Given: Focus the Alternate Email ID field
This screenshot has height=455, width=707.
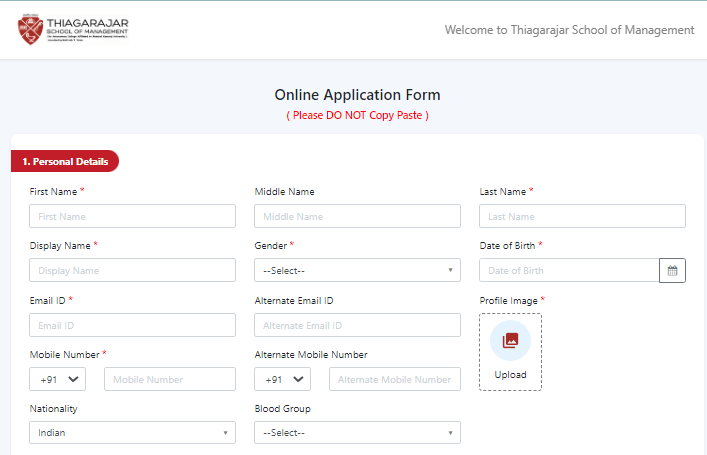Looking at the screenshot, I should pos(358,325).
